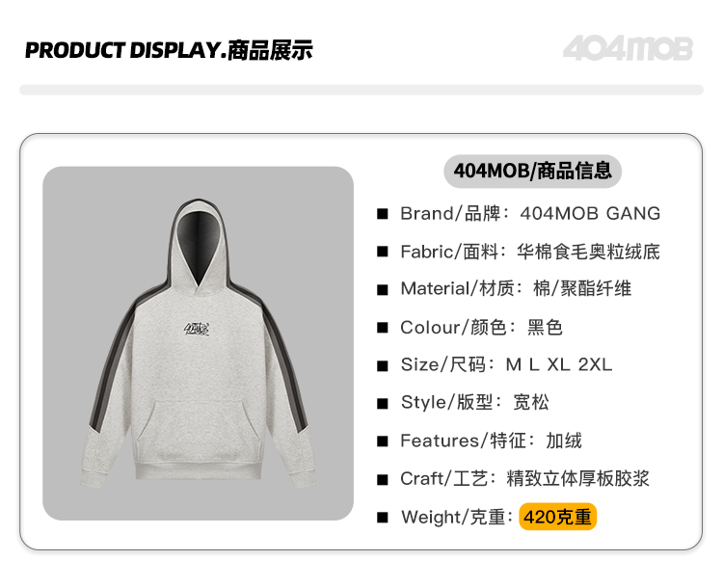Select the 2XL size option
723x588 pixels.
[595, 364]
